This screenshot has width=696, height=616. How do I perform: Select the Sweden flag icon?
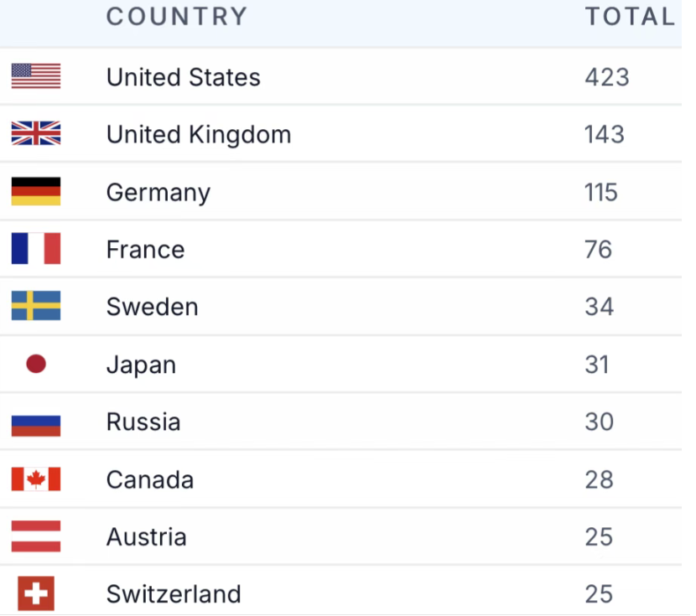coord(36,306)
